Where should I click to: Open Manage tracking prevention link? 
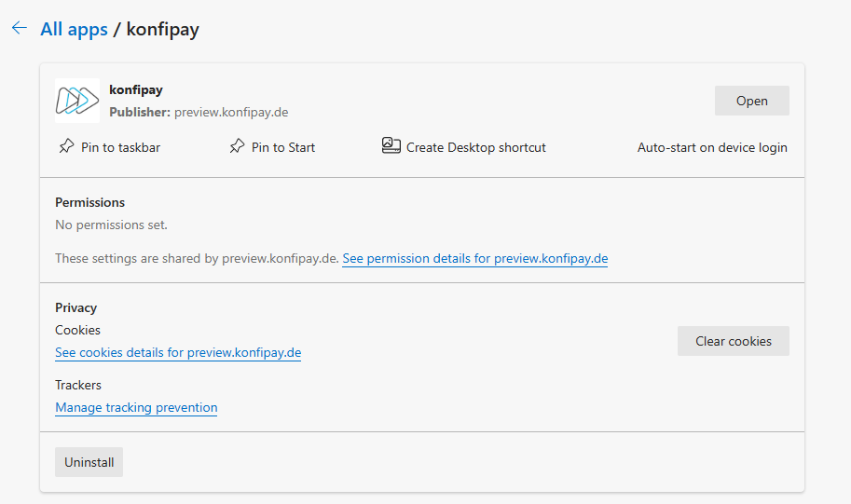click(x=136, y=407)
